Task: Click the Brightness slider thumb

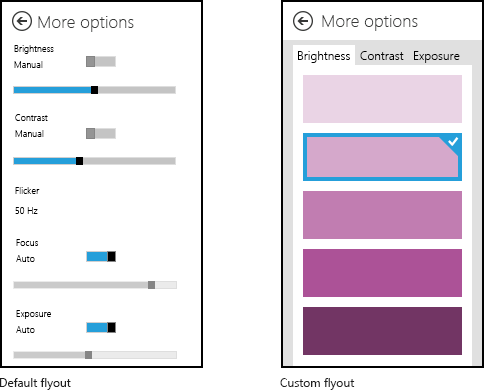Action: 95,90
